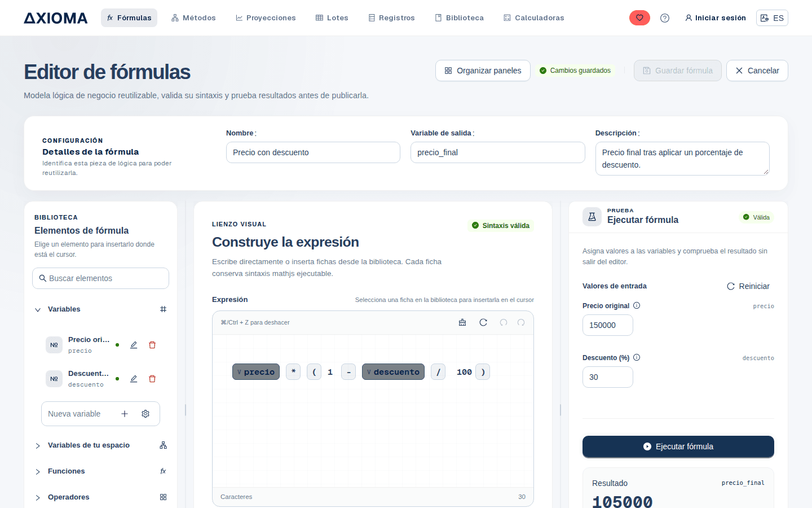812x508 pixels.
Task: Edit the Descuento variable pencil icon
Action: point(134,379)
